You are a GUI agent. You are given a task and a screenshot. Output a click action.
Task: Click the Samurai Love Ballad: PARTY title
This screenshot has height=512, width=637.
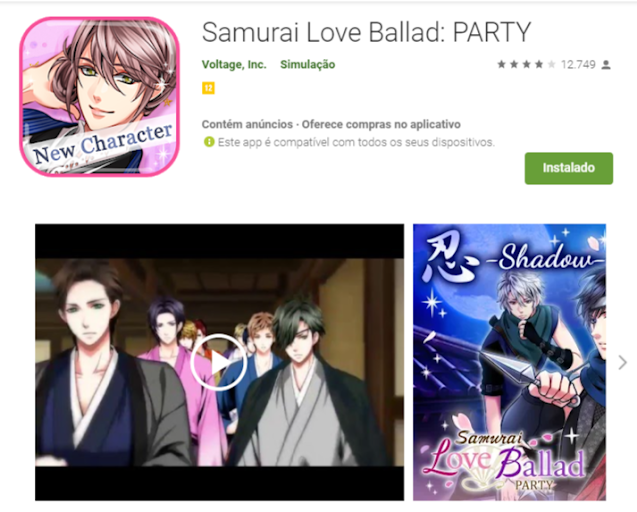click(366, 32)
